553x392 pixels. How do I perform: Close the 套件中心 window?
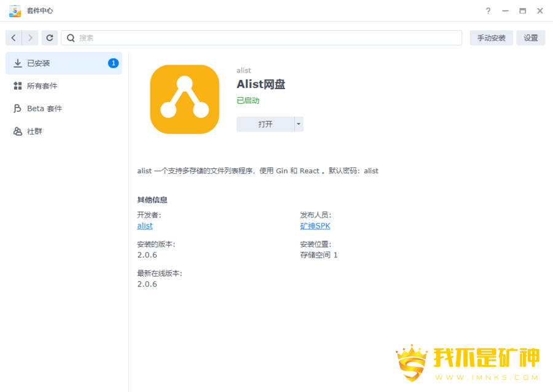point(540,11)
